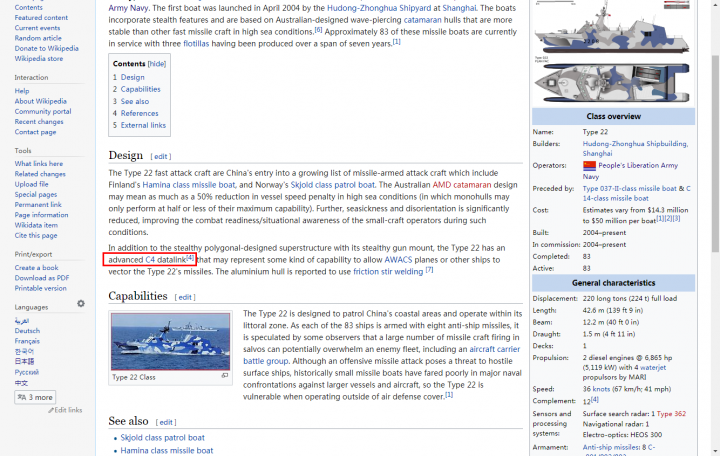Edit the See also section
The height and width of the screenshot is (456, 720).
[x=166, y=422]
